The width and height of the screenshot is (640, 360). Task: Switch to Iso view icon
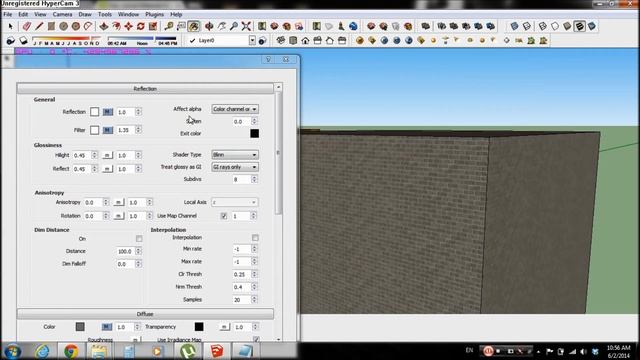[x=281, y=40]
